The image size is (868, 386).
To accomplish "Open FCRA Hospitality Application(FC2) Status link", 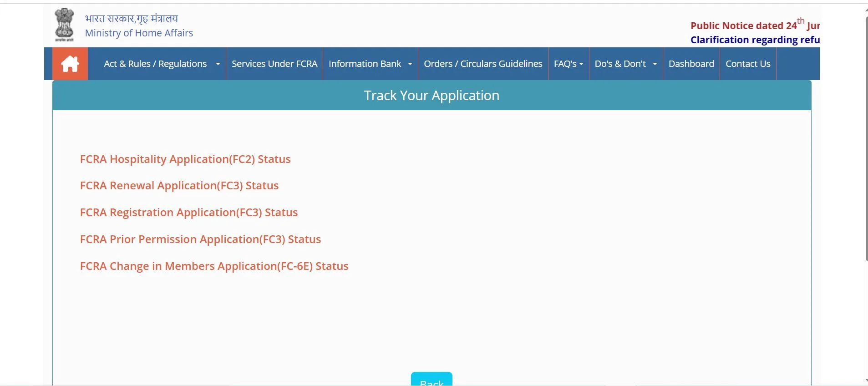I will tap(185, 159).
